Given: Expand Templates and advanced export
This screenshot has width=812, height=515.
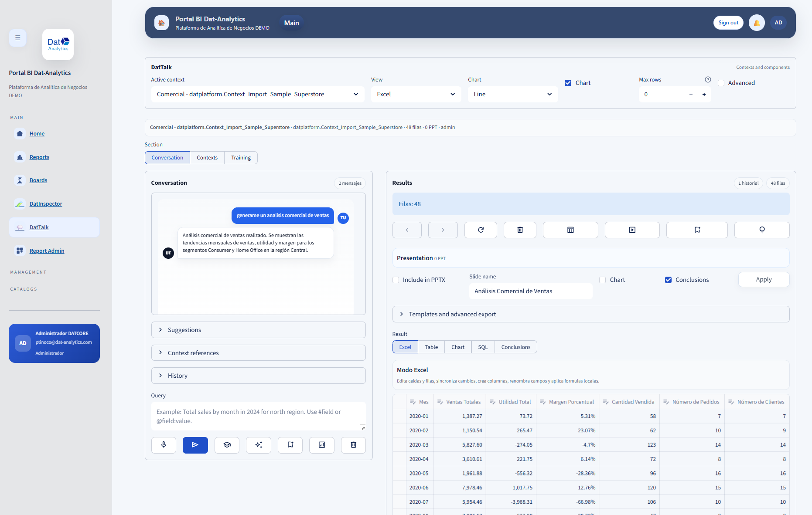Looking at the screenshot, I should click(x=591, y=314).
